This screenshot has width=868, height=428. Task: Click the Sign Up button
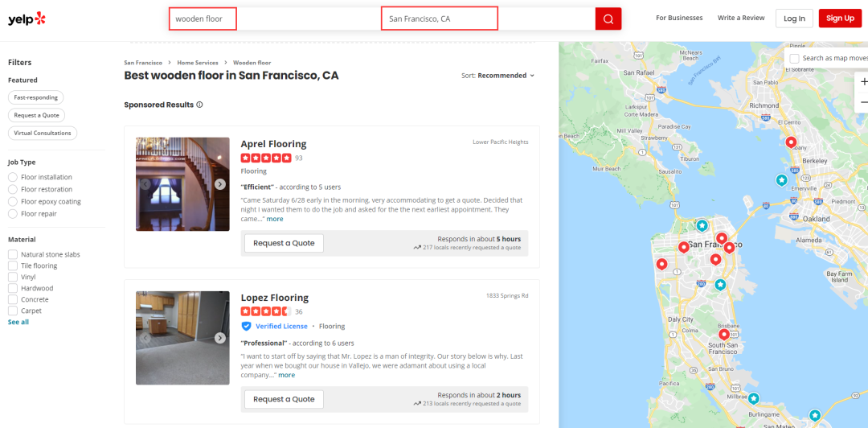(840, 18)
